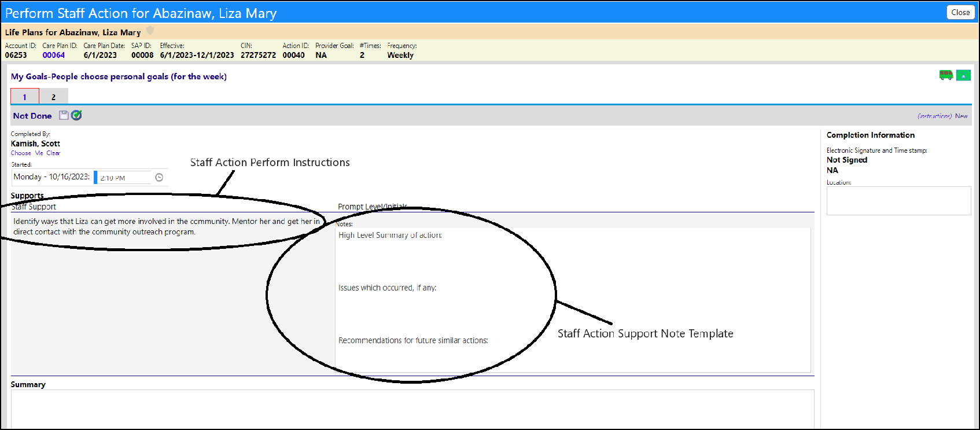980x430 pixels.
Task: Click the Monday - 10/16/2023 date text
Action: click(x=51, y=177)
